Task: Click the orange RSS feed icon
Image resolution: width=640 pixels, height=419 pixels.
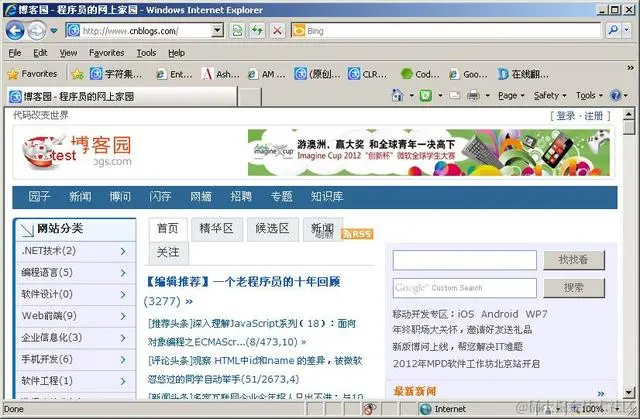Action: pyautogui.click(x=358, y=234)
